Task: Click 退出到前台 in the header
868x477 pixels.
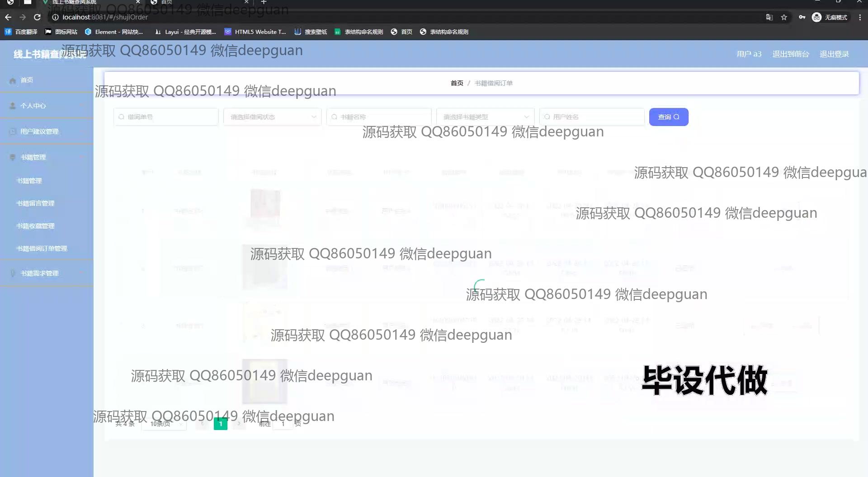Action: click(x=790, y=54)
